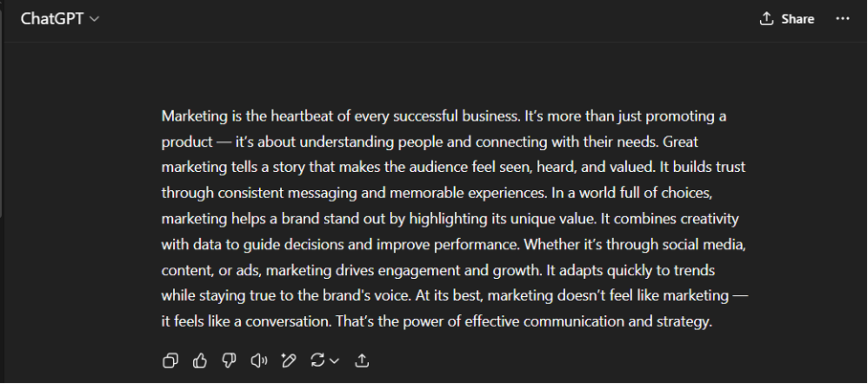Screen dimensions: 868x384
Task: Click the chevron arrow beside the ChatGPT title
Action: (x=94, y=19)
